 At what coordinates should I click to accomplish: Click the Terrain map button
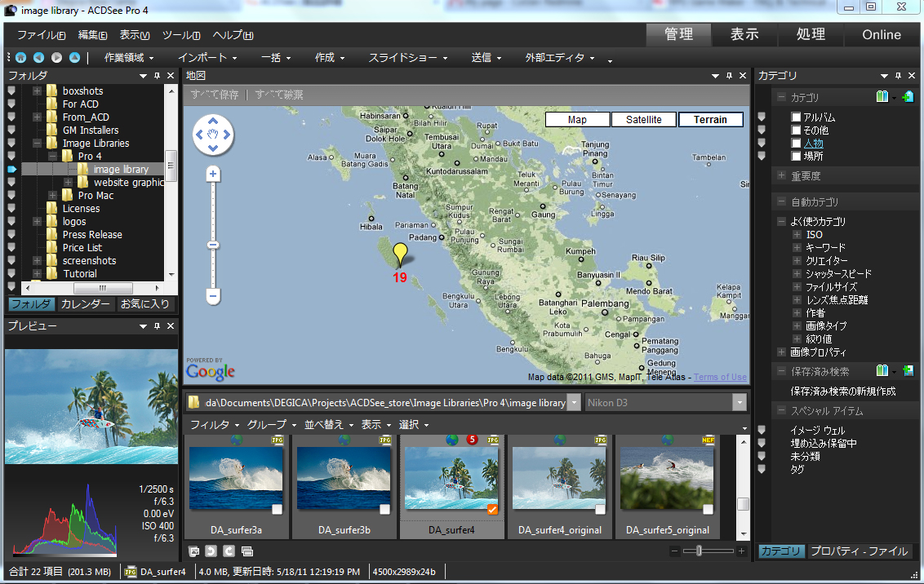click(710, 120)
